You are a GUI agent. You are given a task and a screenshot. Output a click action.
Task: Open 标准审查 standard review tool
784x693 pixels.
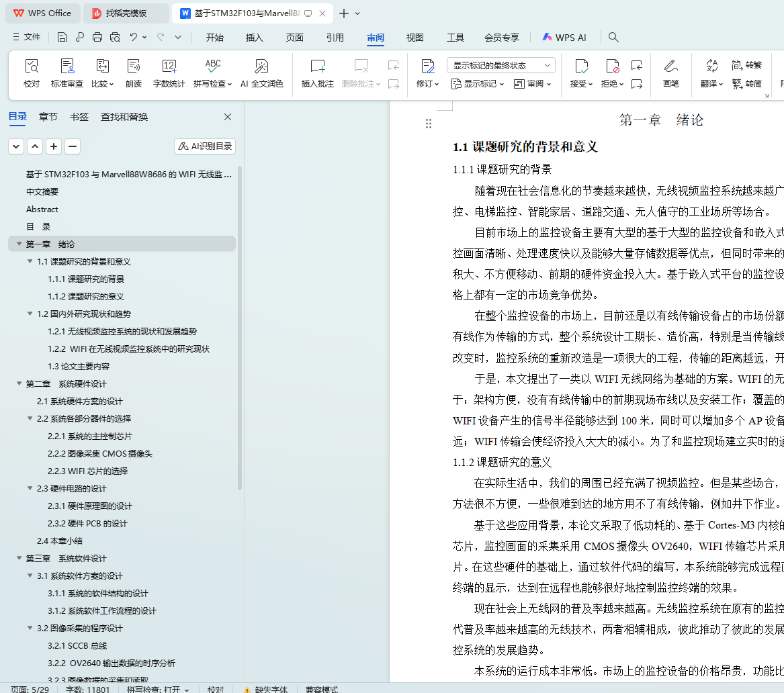tap(67, 73)
